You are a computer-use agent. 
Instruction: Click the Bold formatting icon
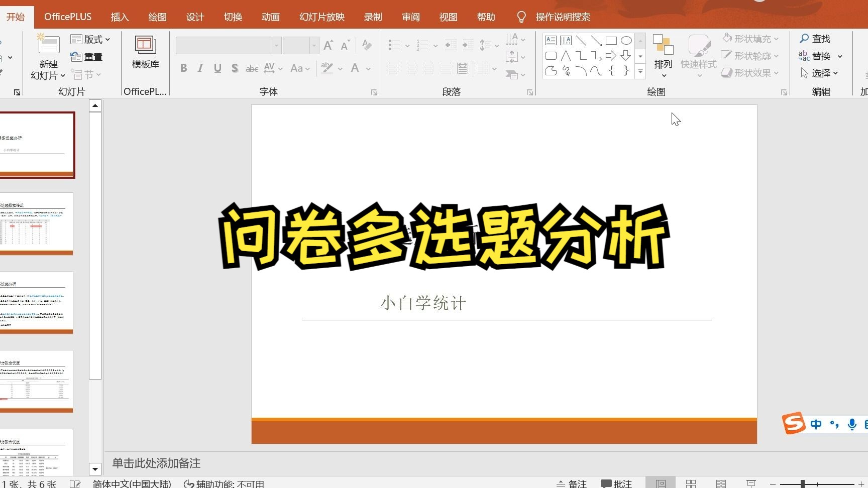(x=184, y=68)
